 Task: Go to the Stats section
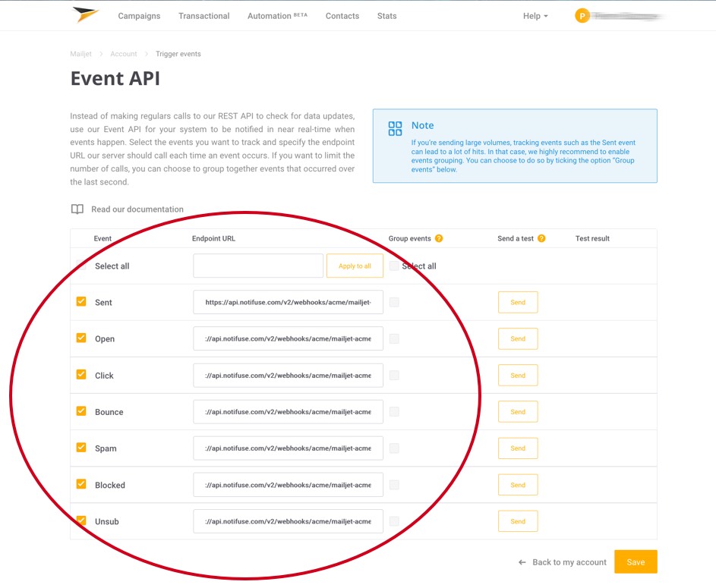coord(386,16)
